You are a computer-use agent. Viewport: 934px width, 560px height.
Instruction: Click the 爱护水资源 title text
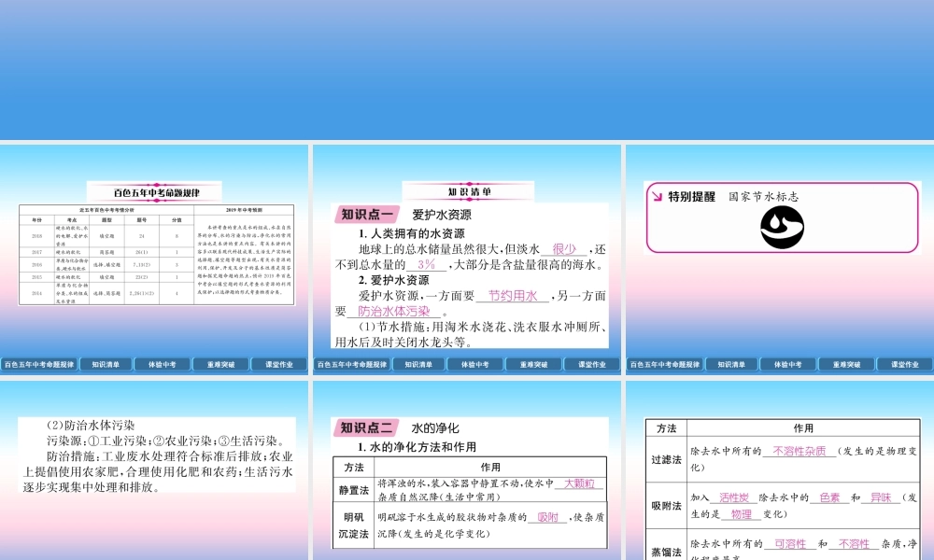tap(442, 215)
